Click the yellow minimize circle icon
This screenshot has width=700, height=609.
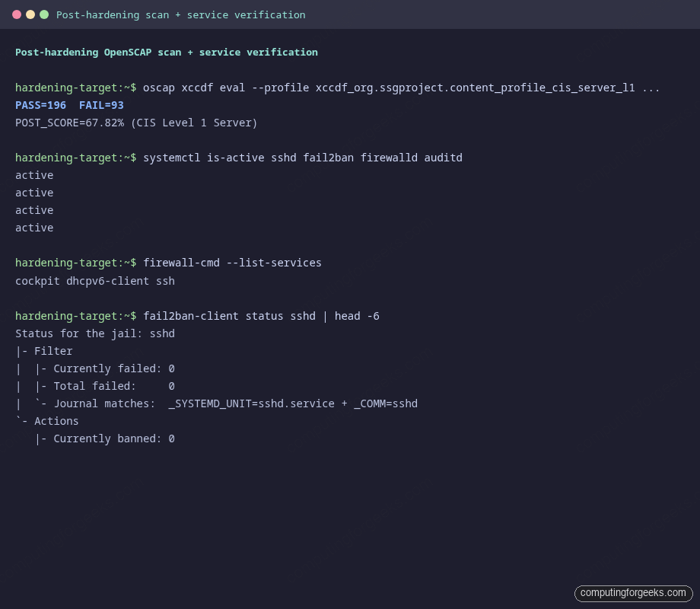30,14
